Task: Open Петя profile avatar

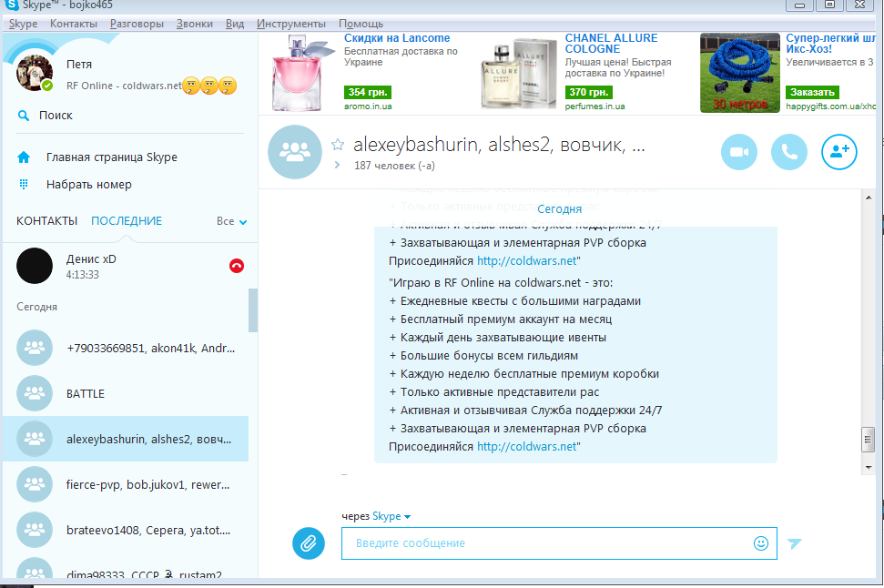Action: 35,73
